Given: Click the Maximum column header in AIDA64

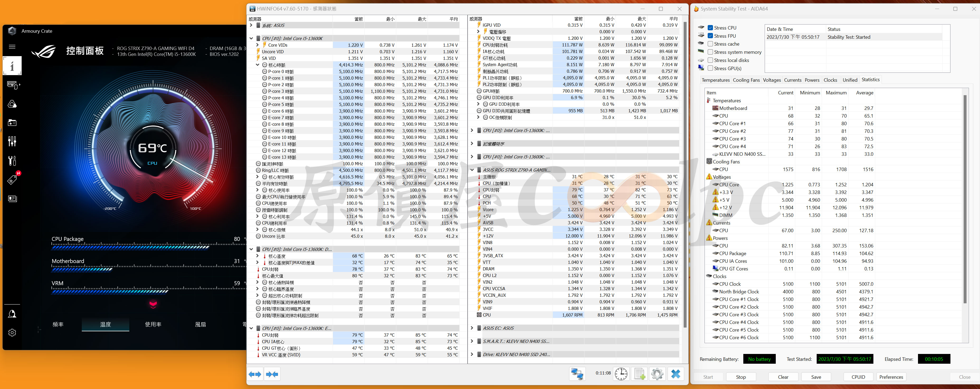Looking at the screenshot, I should pyautogui.click(x=836, y=93).
